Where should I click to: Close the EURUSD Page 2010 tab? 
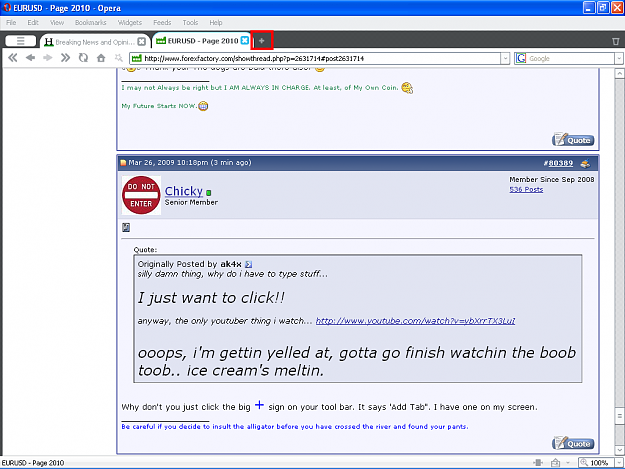click(245, 41)
